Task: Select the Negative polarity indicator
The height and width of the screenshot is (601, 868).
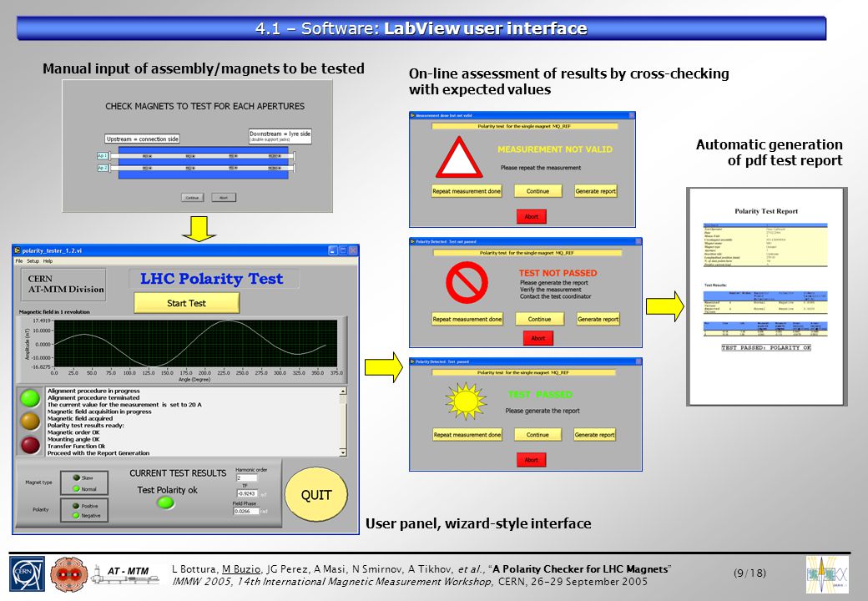Action: (77, 515)
